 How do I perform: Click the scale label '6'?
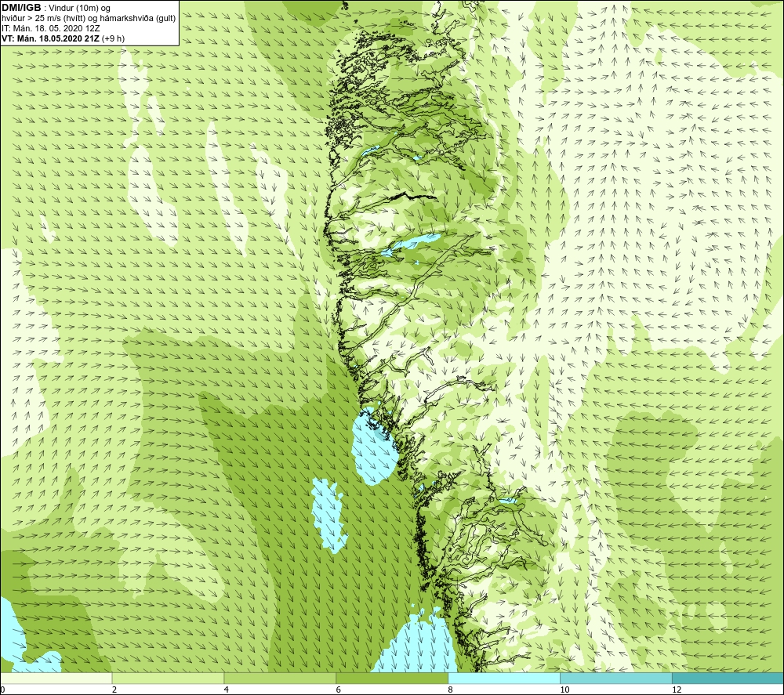(x=339, y=690)
